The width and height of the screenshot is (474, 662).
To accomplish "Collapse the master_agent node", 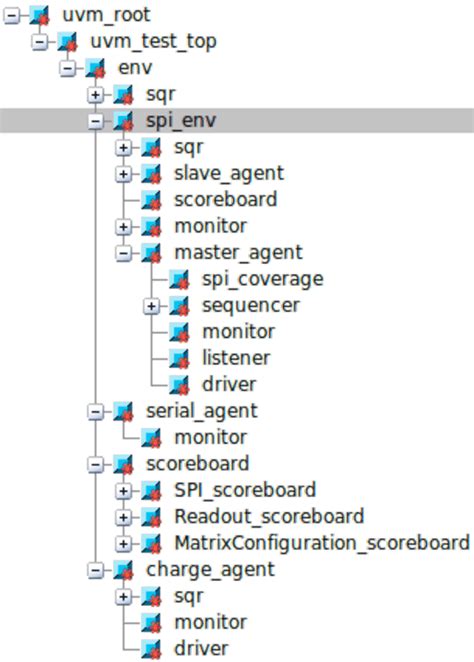I will 123,253.
